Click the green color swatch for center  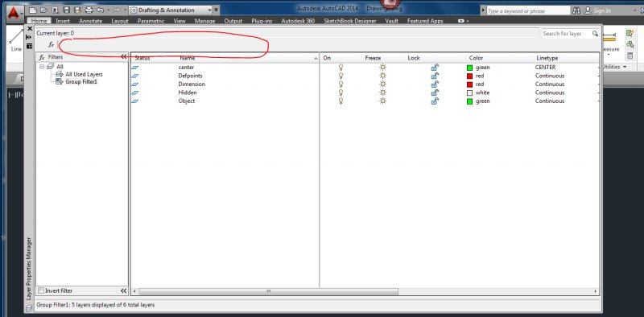[470, 68]
